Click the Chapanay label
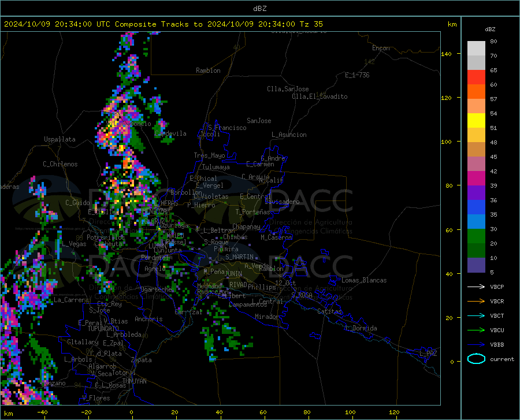The width and height of the screenshot is (520, 420). (x=246, y=226)
